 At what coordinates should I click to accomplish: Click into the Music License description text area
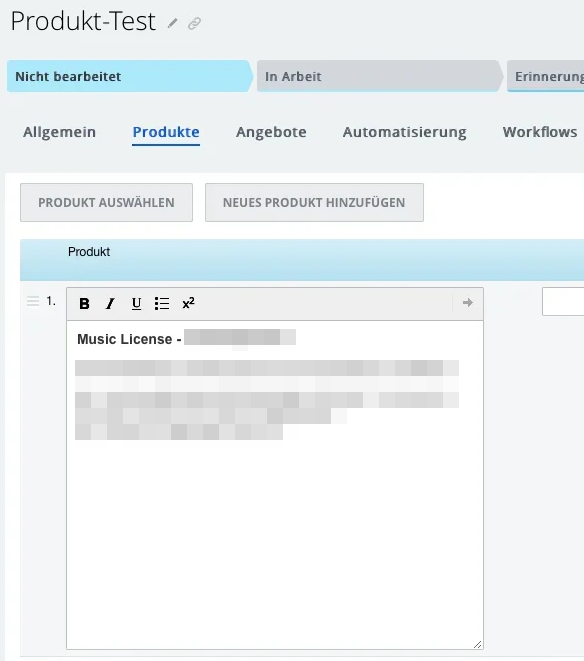275,485
